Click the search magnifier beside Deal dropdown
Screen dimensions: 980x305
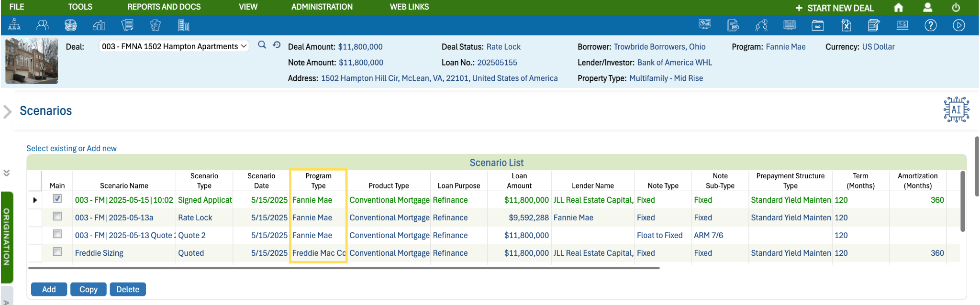coord(262,45)
